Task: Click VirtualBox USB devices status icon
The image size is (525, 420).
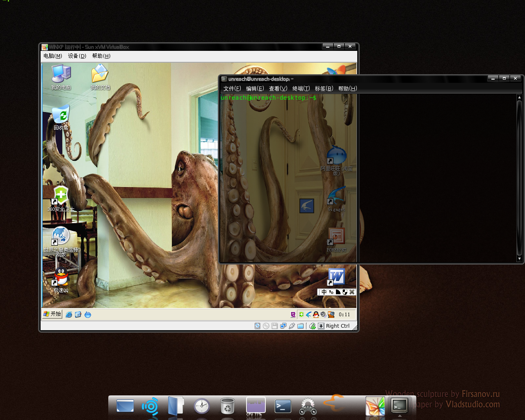Action: (292, 326)
